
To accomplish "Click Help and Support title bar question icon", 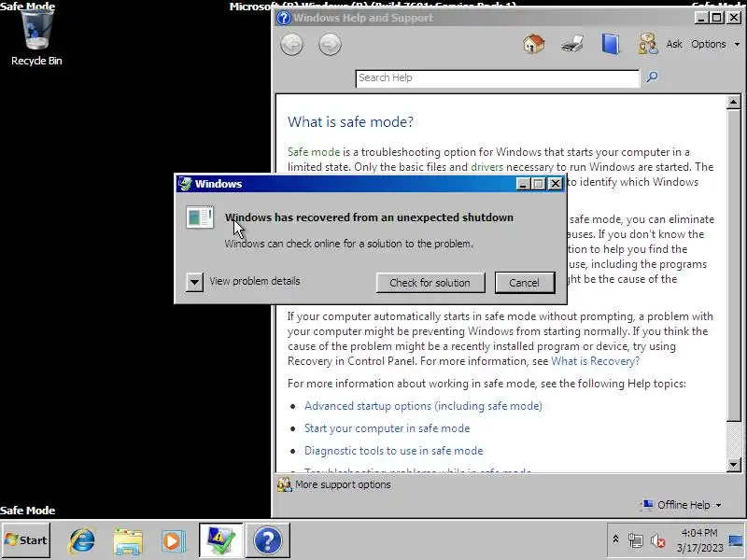I will (284, 18).
